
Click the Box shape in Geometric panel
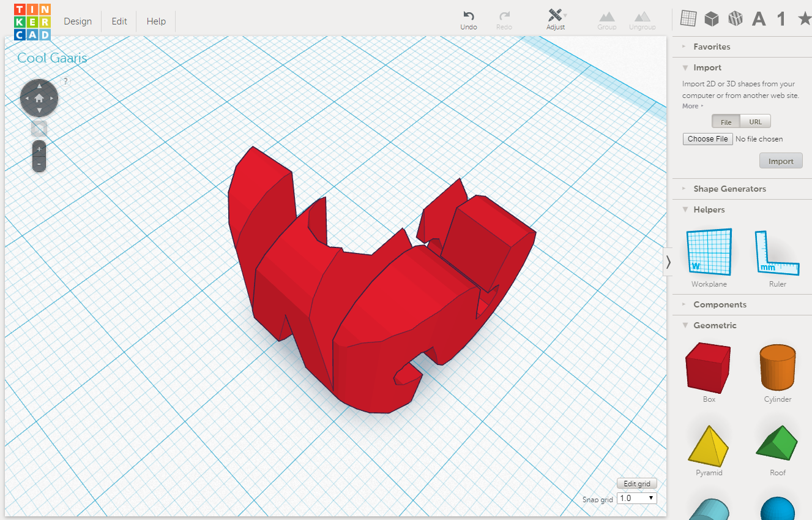[708, 367]
